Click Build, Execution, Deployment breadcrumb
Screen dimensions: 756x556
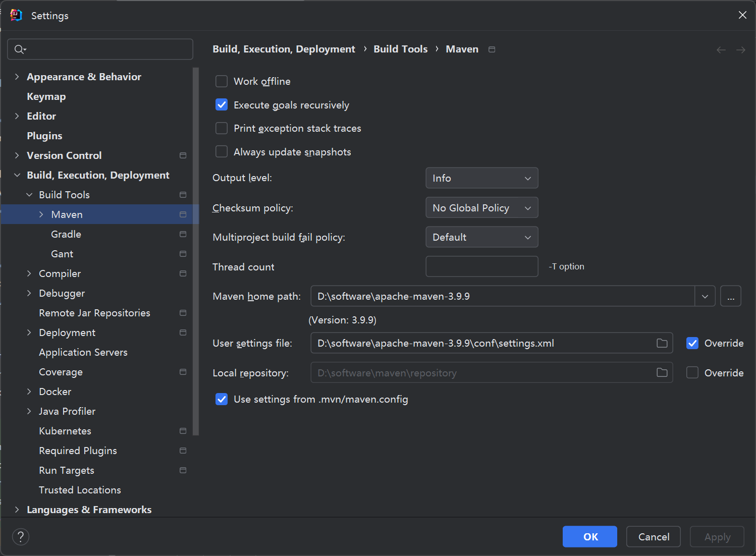284,49
